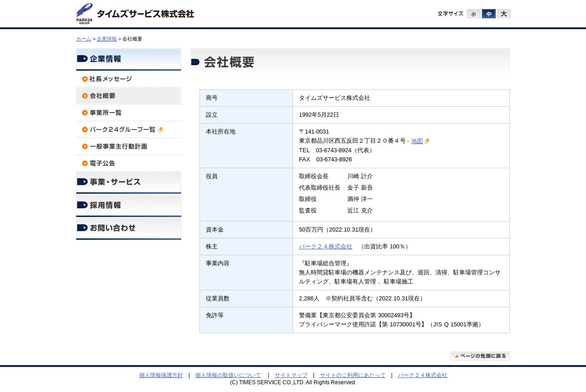Click the 2,286人 employee count

309,299
